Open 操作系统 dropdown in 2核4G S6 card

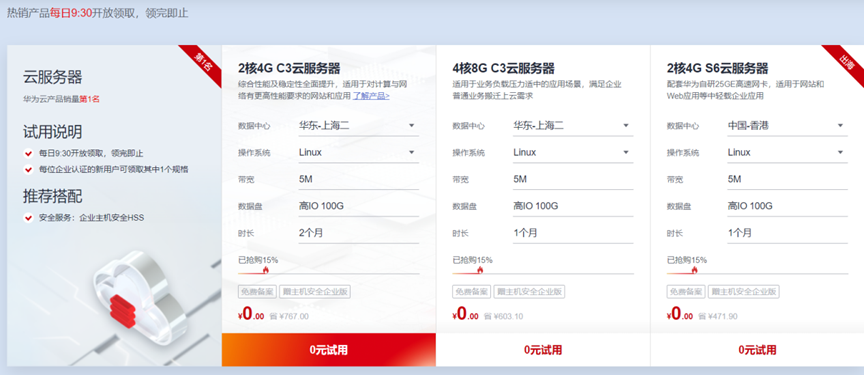click(787, 153)
